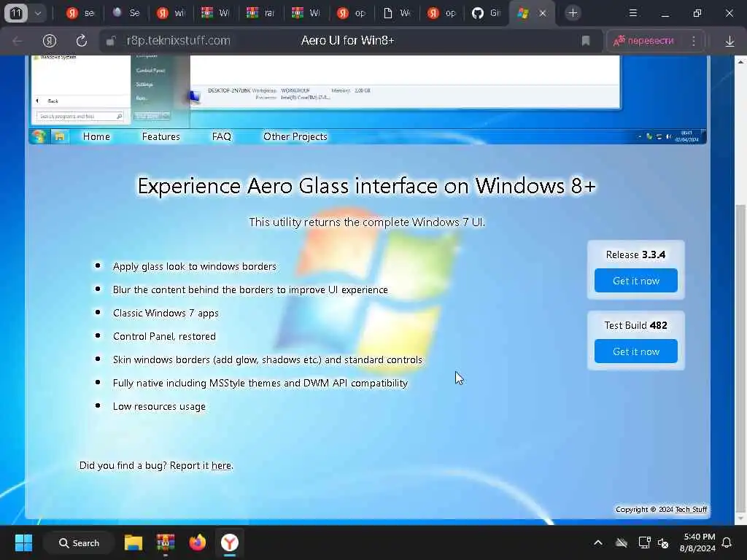The height and width of the screenshot is (560, 747).
Task: Click the explorer icon in site navbar
Action: click(x=59, y=136)
